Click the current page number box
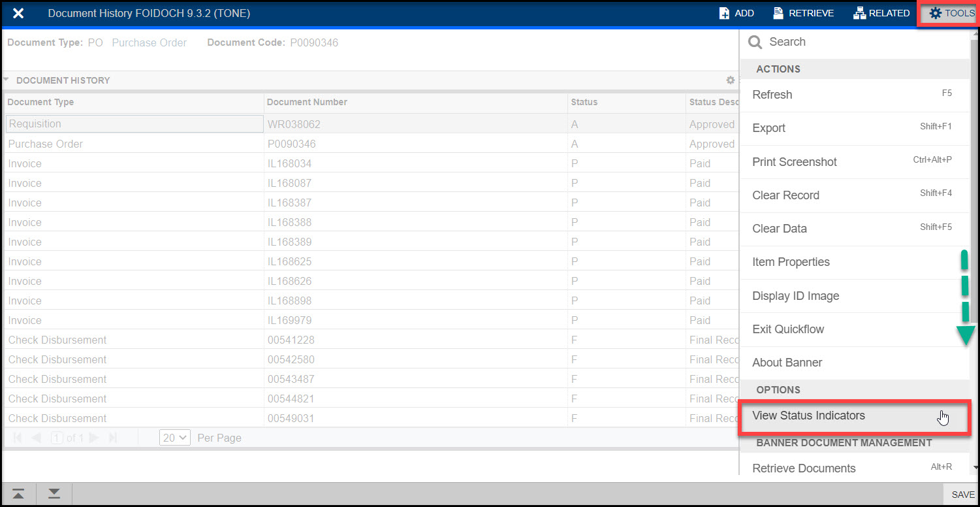This screenshot has width=980, height=507. tap(57, 438)
